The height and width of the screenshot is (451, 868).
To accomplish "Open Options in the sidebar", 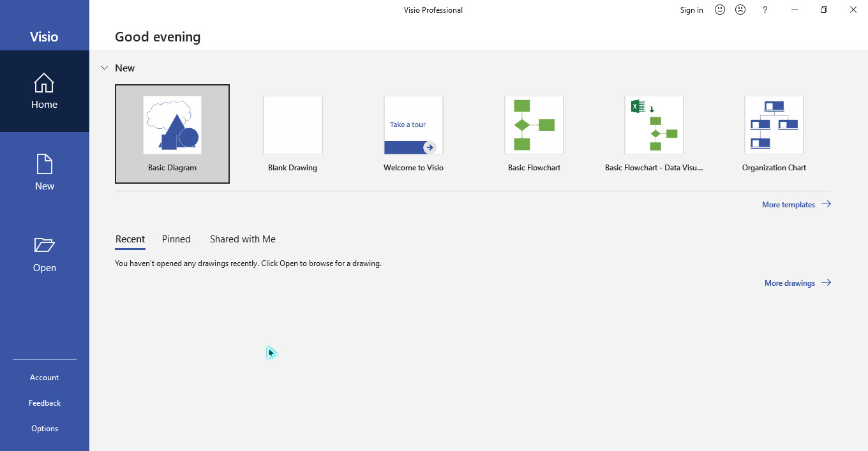I will tap(44, 429).
